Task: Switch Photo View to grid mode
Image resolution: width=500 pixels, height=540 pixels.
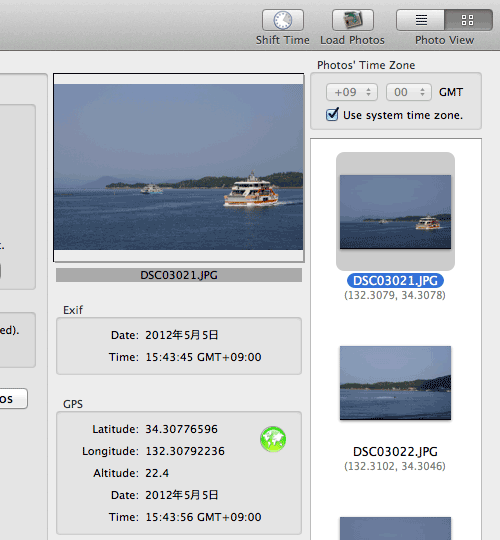Action: [x=468, y=20]
